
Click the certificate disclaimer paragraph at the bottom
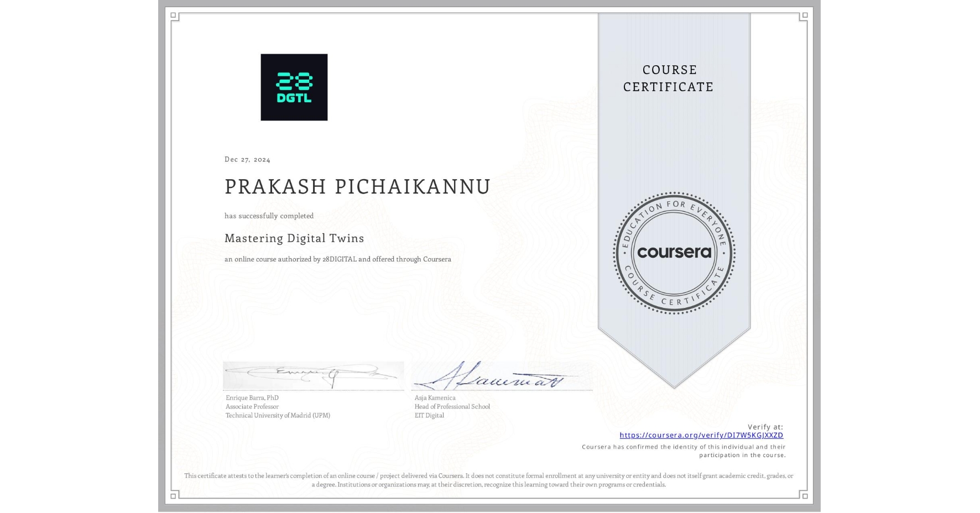[x=489, y=480]
